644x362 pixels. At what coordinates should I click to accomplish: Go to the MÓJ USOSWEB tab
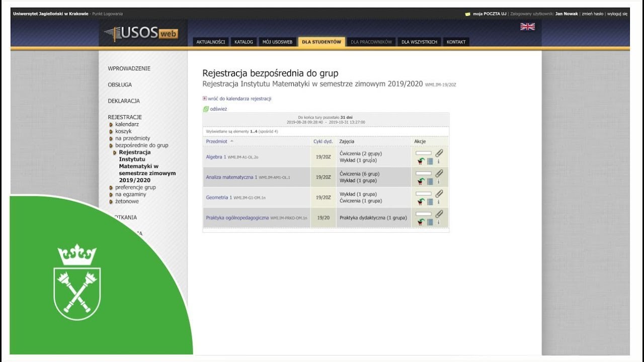(277, 42)
